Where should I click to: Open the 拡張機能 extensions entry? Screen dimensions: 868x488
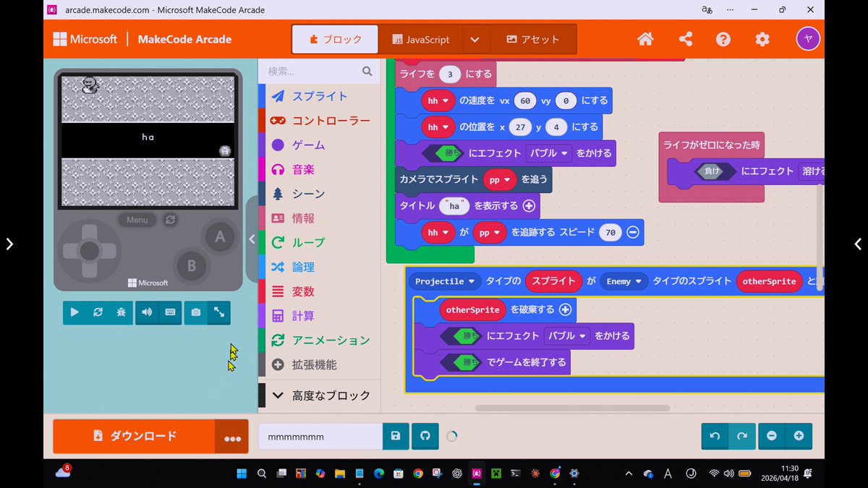[x=319, y=365]
